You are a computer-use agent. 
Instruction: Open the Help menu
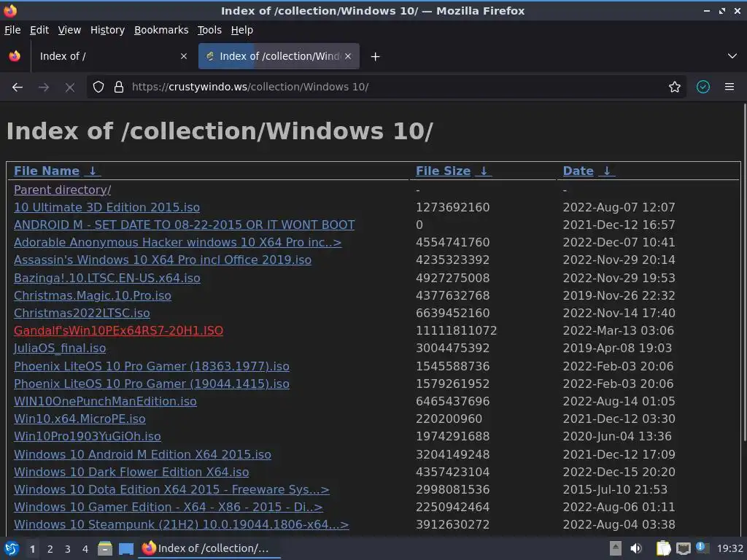tap(242, 30)
